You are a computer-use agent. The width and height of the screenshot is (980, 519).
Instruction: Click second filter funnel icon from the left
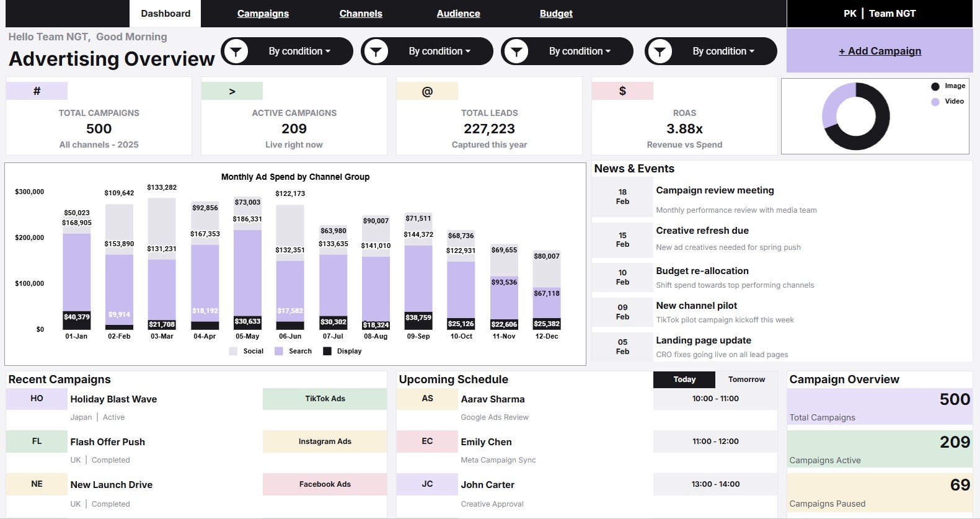click(376, 51)
